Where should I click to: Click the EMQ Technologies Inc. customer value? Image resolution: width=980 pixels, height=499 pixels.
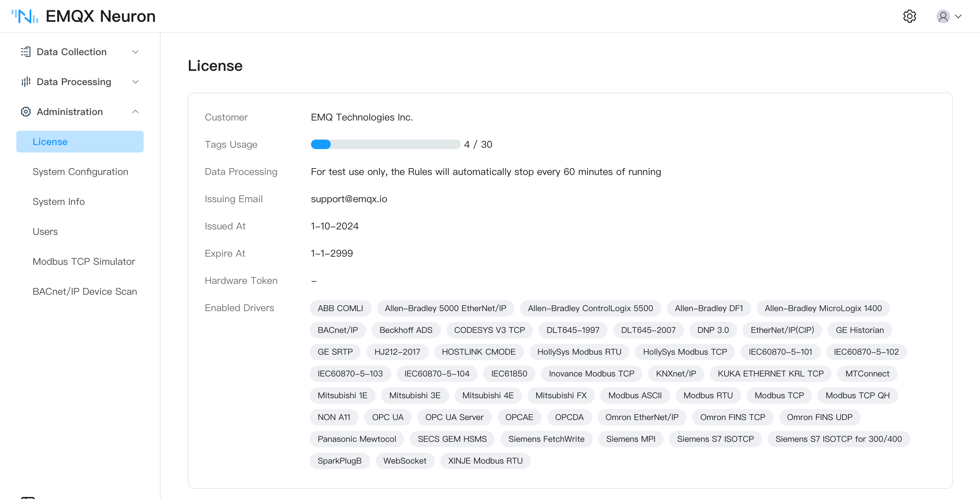(x=361, y=117)
